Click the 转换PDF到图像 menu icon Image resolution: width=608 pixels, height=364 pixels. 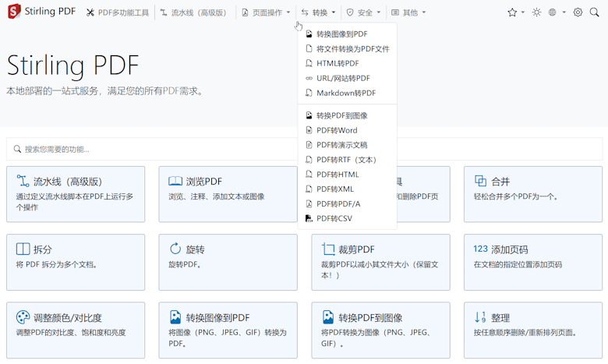[x=309, y=115]
